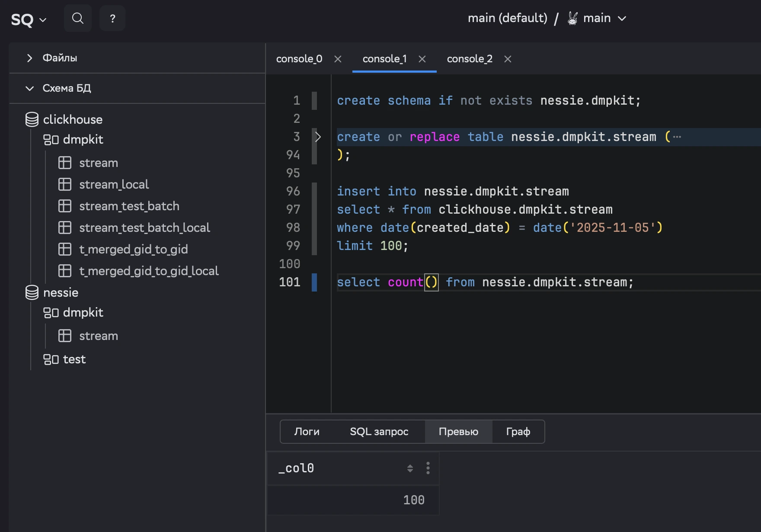Sort results by _col0 column

410,468
